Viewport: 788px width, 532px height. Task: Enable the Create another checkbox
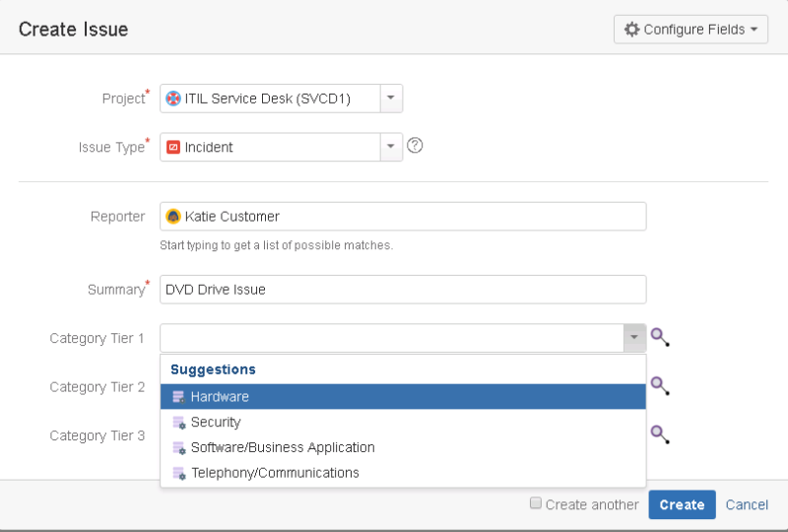(536, 503)
